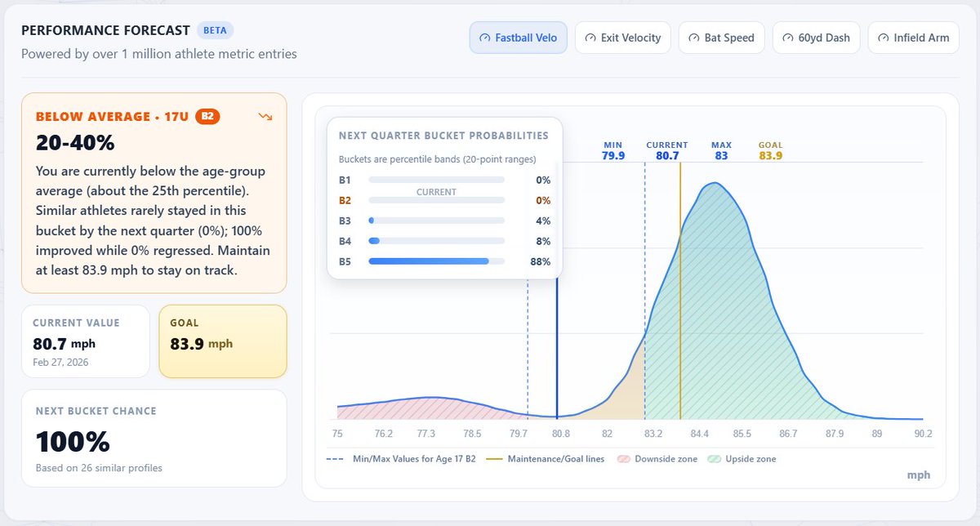Open the Bat Speed metric tab
Viewport: 980px width, 526px height.
722,38
